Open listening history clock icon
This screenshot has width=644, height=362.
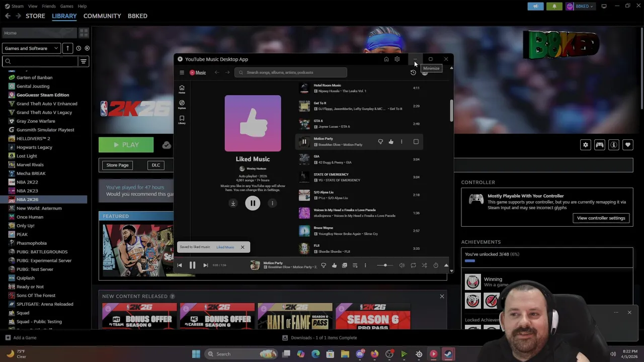click(413, 72)
